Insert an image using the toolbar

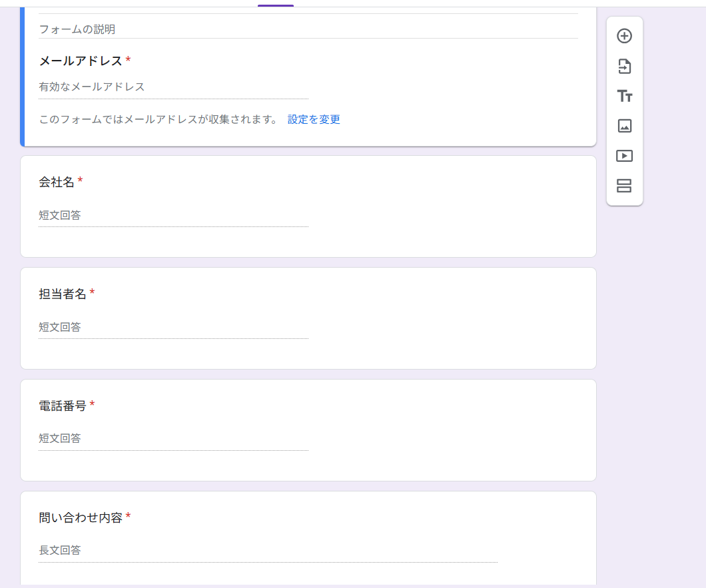[624, 126]
